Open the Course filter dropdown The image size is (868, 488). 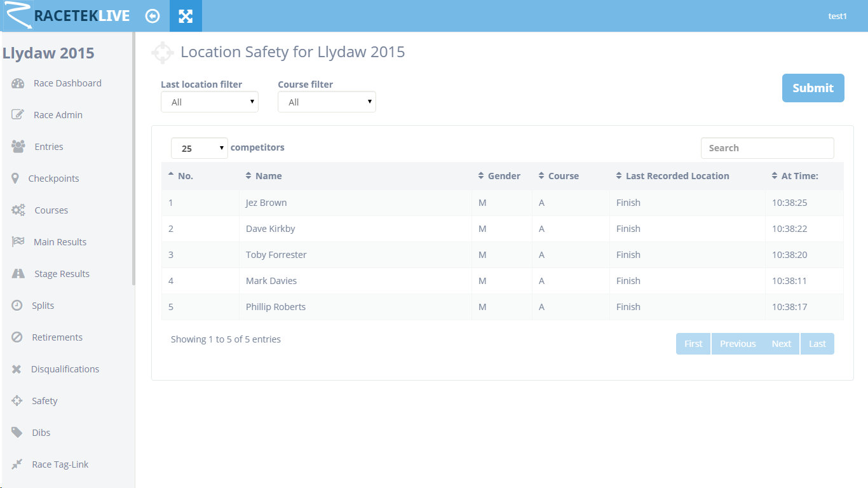point(327,102)
